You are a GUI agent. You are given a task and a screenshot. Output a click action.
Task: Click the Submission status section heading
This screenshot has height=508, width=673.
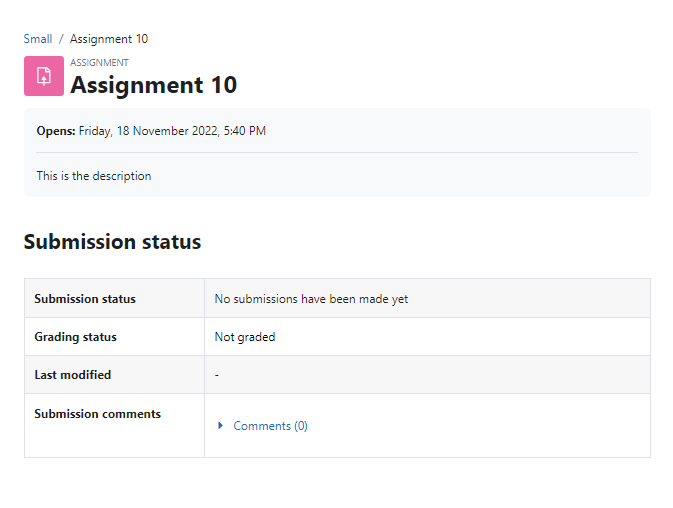[x=112, y=242]
